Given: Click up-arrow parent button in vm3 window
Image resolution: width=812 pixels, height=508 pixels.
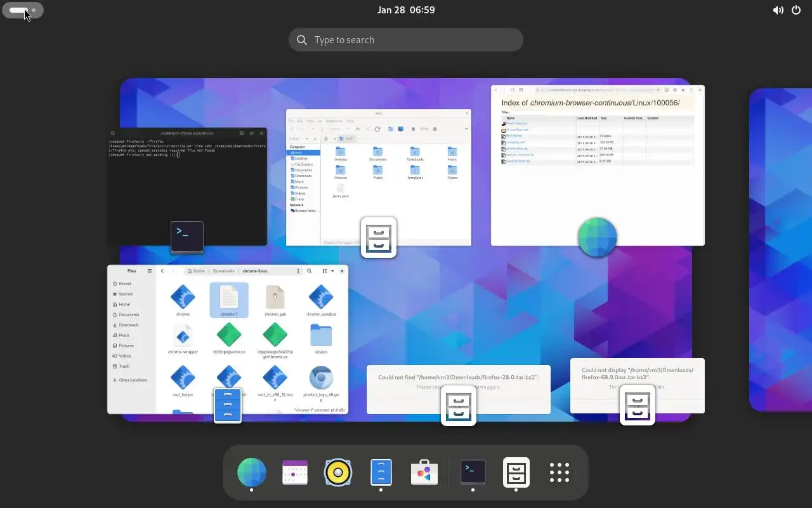Looking at the screenshot, I should click(x=358, y=129).
